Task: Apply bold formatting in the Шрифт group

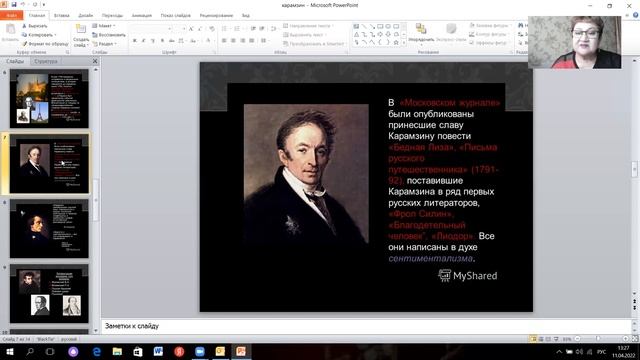Action: tap(135, 41)
